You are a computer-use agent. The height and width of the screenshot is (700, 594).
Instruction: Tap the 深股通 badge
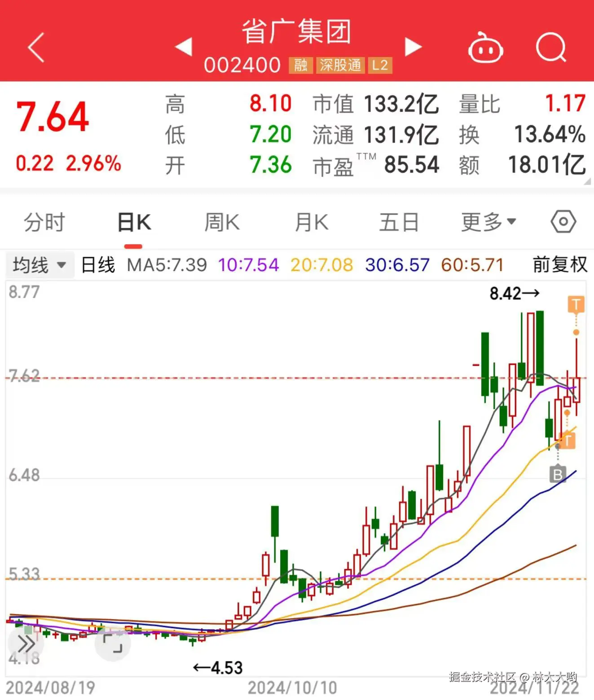tap(340, 66)
